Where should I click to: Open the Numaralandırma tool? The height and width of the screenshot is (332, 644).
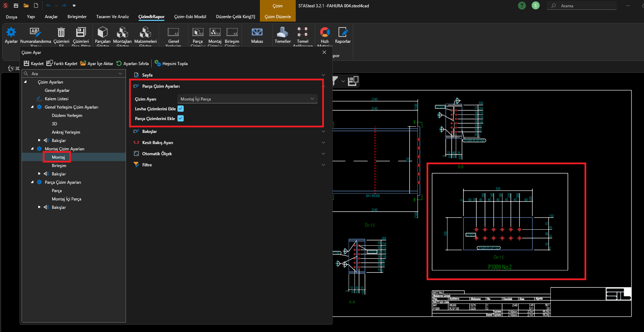35,33
